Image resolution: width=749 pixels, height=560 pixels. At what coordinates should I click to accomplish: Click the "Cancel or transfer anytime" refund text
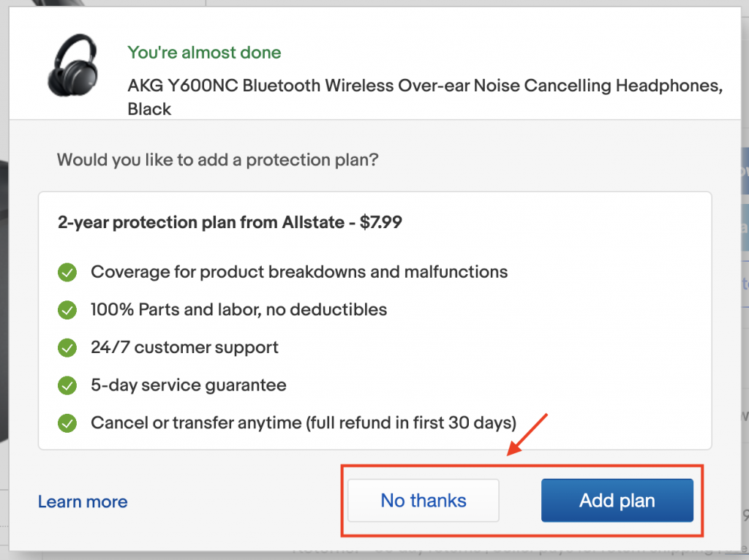click(303, 423)
